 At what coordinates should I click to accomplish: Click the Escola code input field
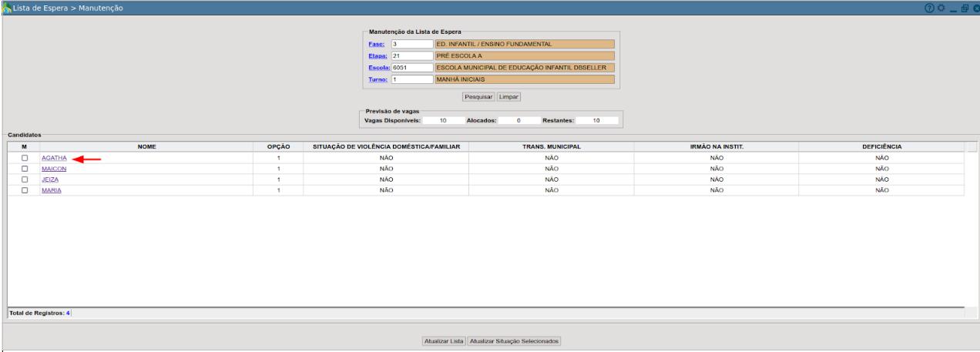coord(412,68)
